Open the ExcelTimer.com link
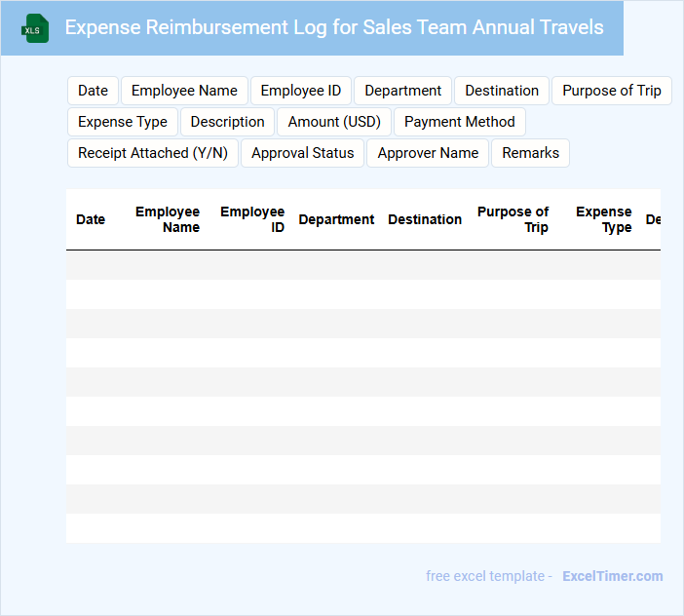 (612, 576)
